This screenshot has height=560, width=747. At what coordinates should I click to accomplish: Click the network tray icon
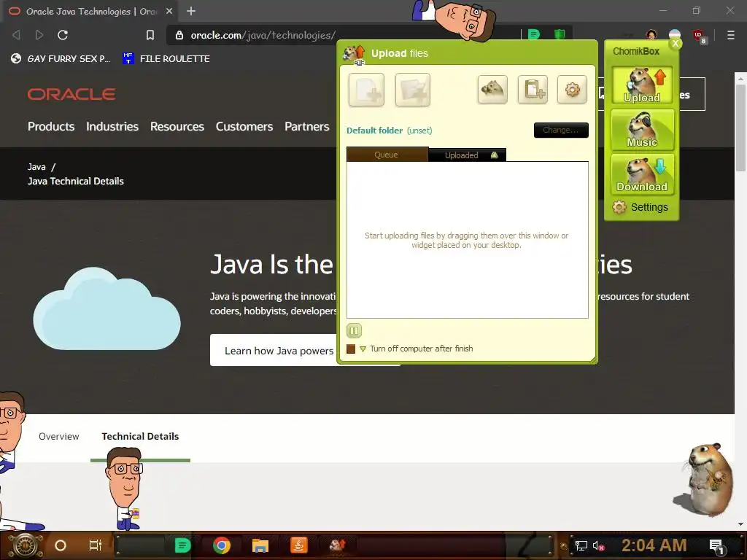[581, 545]
